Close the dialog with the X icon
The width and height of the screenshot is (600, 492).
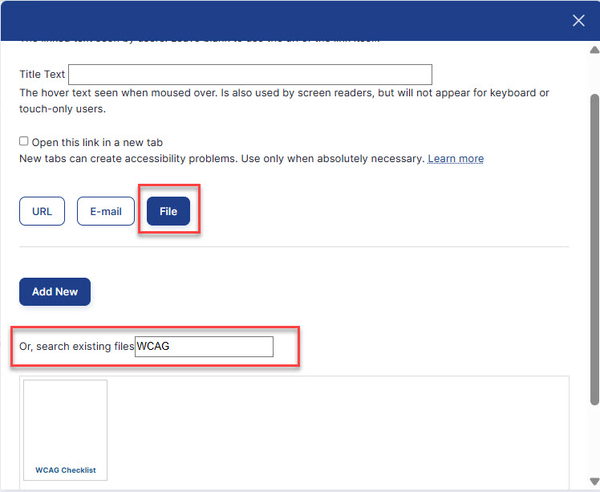pyautogui.click(x=578, y=20)
